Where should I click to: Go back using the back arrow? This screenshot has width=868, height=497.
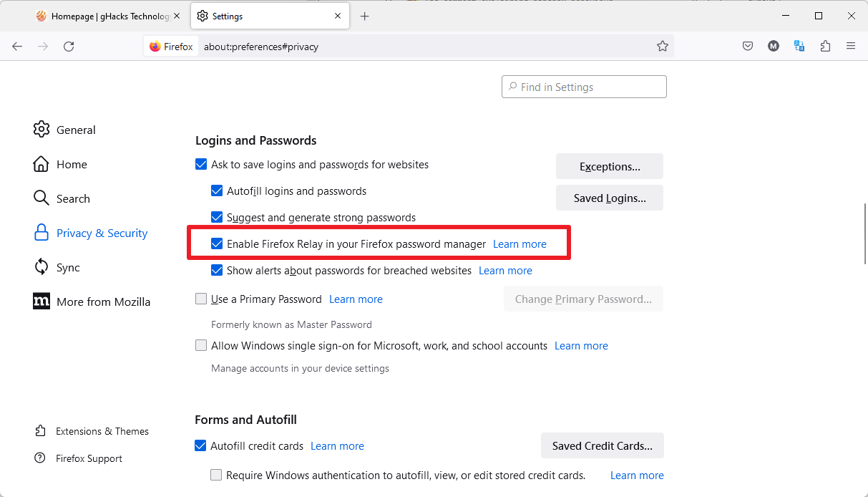click(17, 47)
